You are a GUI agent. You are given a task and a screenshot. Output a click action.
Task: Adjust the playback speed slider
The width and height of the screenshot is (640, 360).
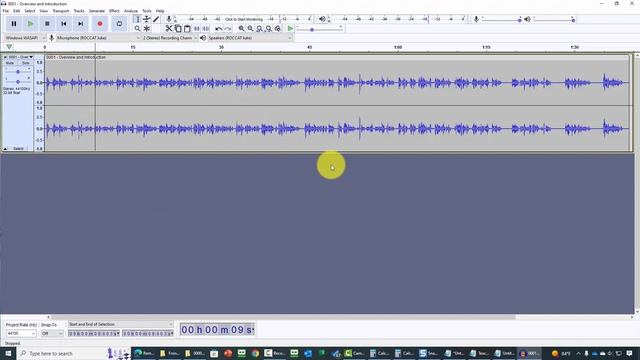coord(312,29)
